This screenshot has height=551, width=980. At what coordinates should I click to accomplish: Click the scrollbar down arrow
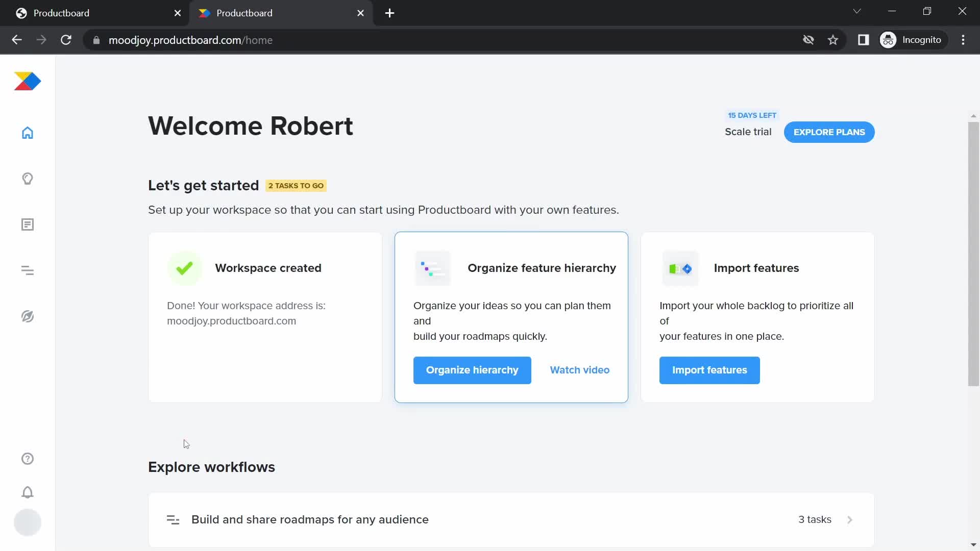pos(973,545)
